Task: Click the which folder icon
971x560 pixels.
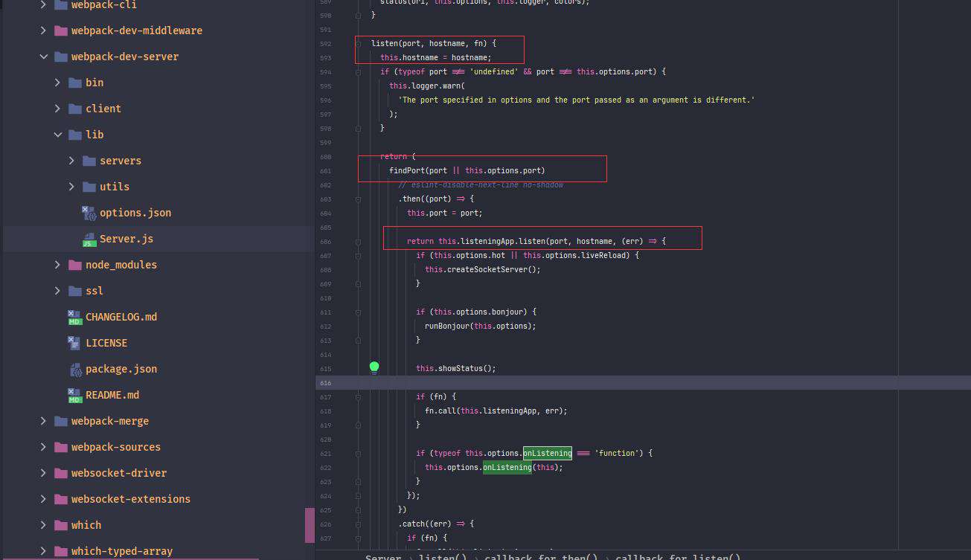Action: pos(60,525)
